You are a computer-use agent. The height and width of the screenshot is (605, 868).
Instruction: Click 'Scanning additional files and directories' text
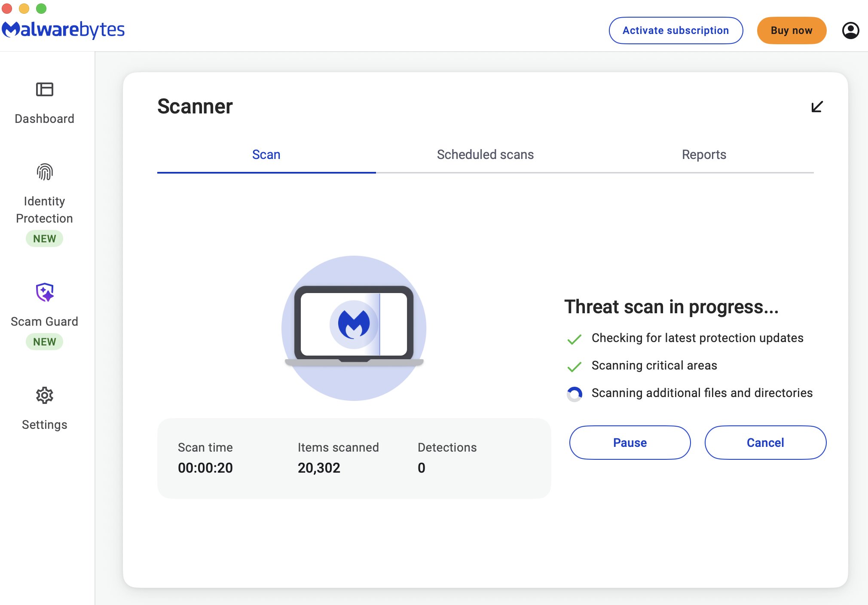tap(702, 393)
